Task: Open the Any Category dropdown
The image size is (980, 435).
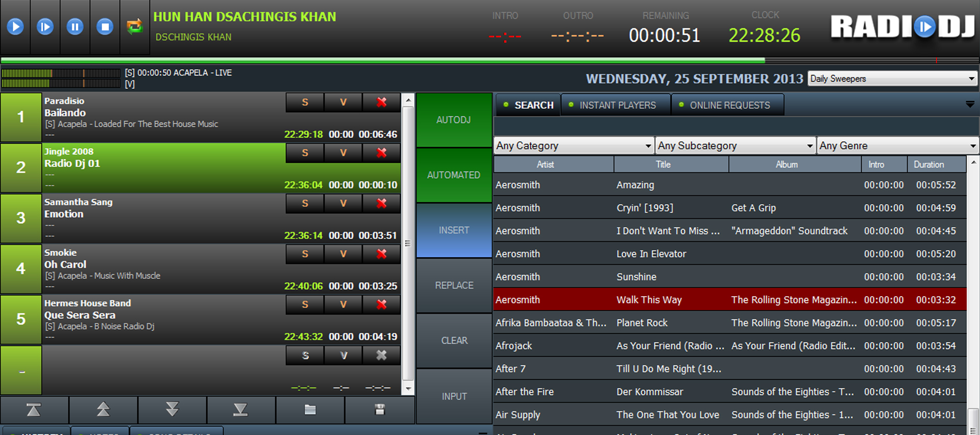Action: [x=574, y=146]
